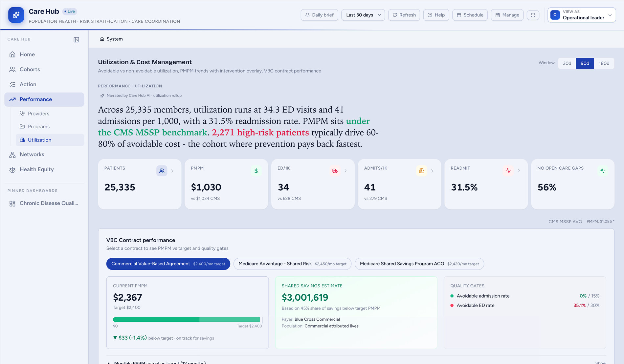Open Schedule
624x364 pixels.
(x=470, y=15)
